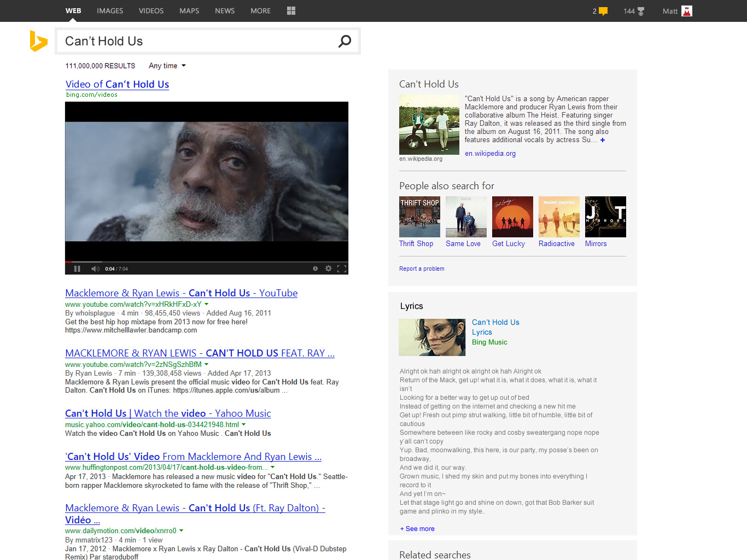Open dropdown arrow next to 2zNSgSzhBfM URL
The width and height of the screenshot is (747, 560).
tap(206, 364)
